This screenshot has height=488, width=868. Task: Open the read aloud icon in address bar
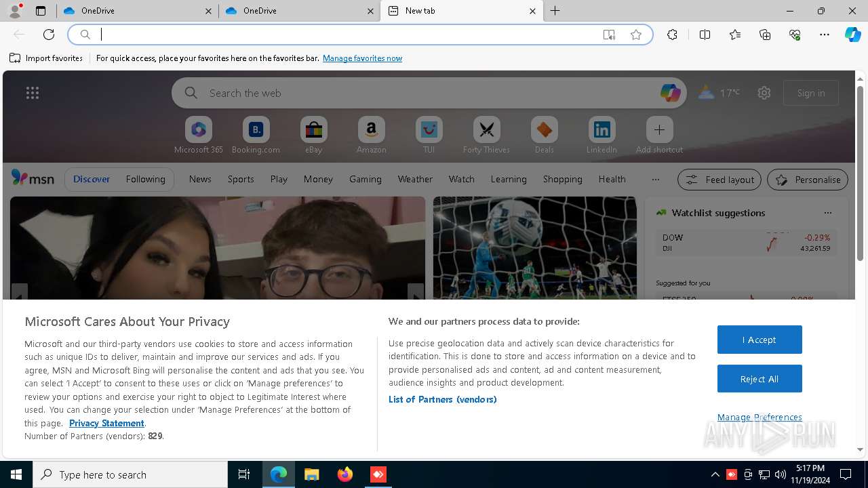click(609, 35)
